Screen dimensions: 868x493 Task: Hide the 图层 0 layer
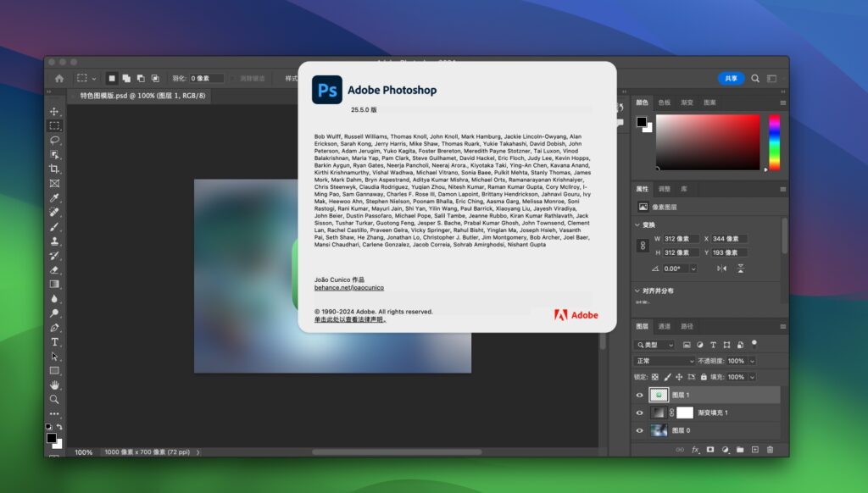(638, 429)
